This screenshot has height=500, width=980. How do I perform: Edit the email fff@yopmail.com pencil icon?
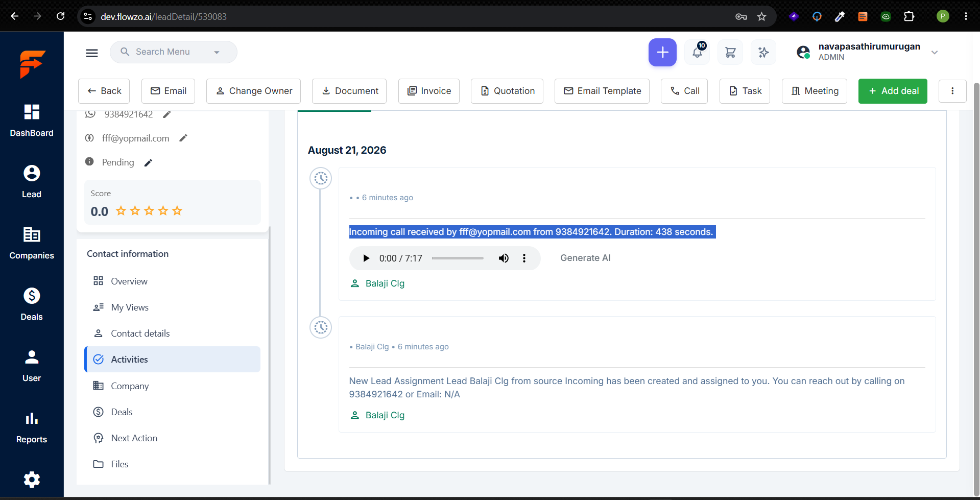tap(183, 138)
